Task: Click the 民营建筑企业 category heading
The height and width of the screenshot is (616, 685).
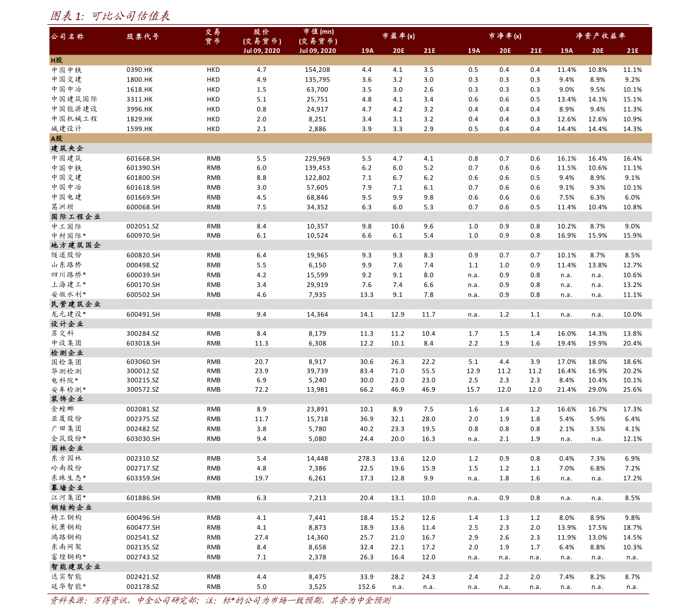Action: [x=75, y=304]
